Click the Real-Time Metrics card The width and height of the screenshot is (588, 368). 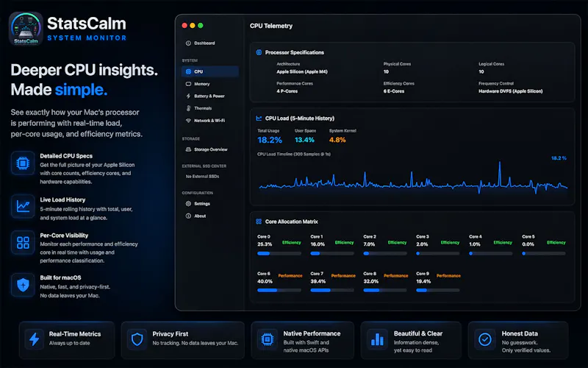[x=67, y=340]
